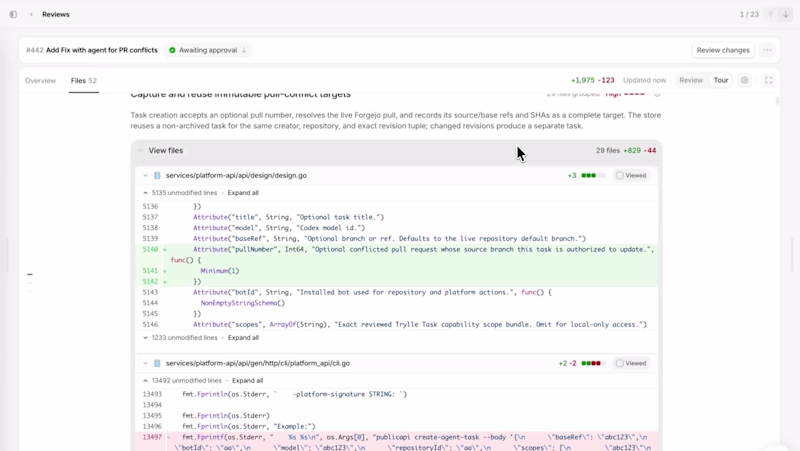
Task: Click line 5143 botId attribute code
Action: tap(372, 292)
